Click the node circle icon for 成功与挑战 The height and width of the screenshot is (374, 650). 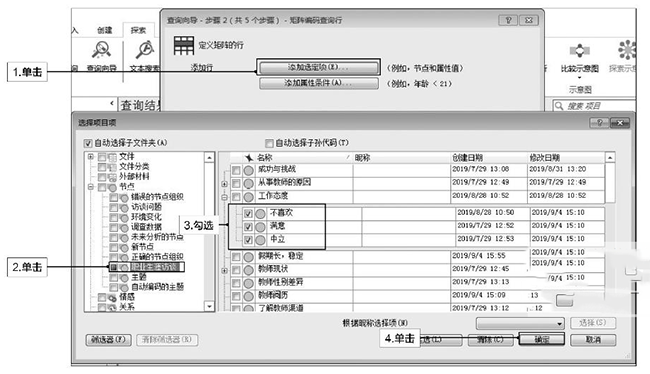click(248, 170)
